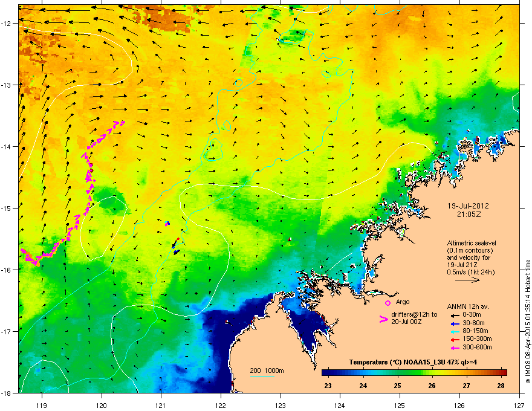The width and height of the screenshot is (532, 411).
Task: Click the '30-80m' depth label
Action: point(473,323)
